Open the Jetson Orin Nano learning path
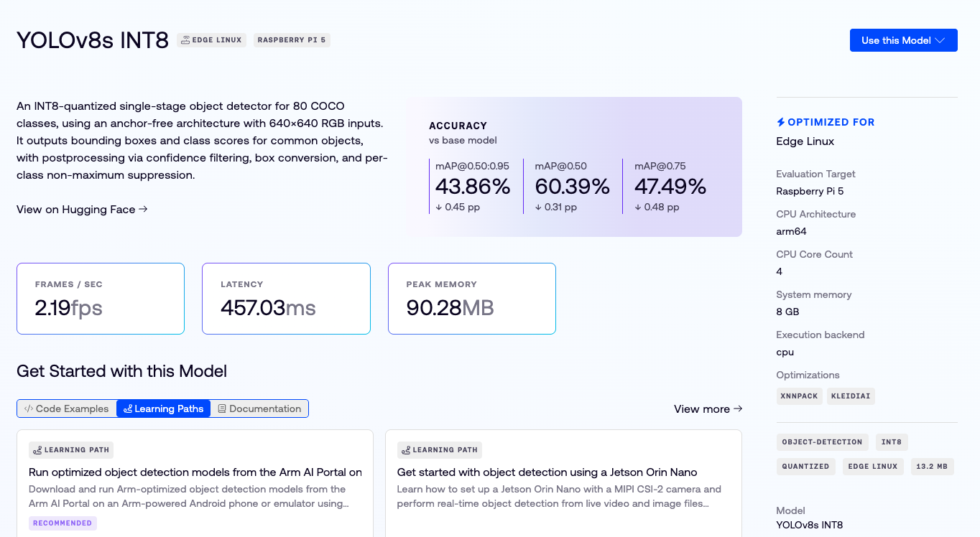This screenshot has height=537, width=980. click(563, 483)
